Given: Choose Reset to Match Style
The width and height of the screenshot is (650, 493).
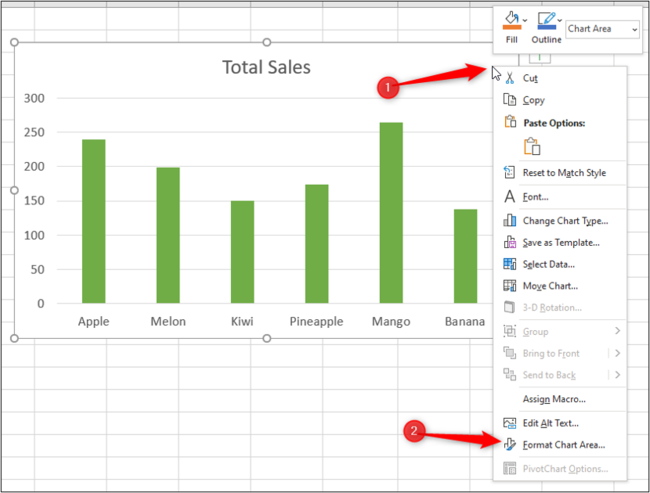Looking at the screenshot, I should [x=564, y=173].
